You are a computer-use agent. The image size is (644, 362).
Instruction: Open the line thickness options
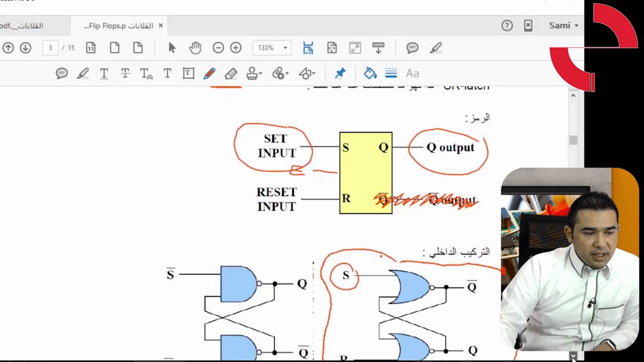391,73
